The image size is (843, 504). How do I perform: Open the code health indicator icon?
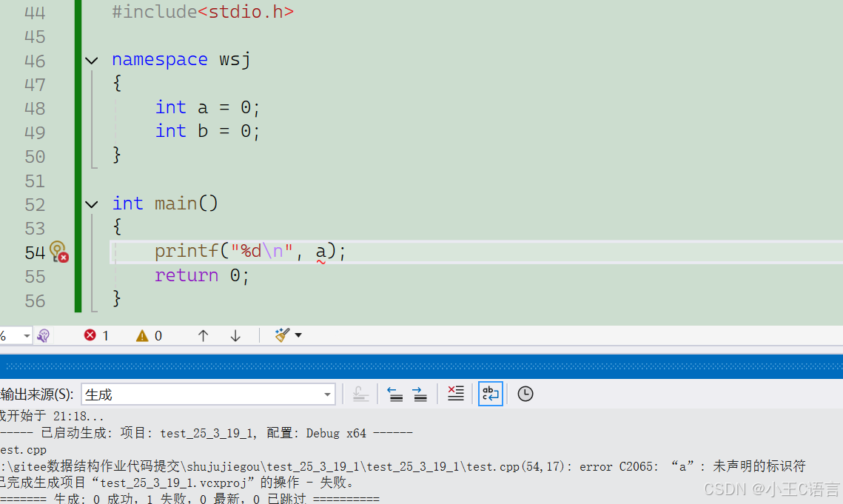(x=44, y=336)
